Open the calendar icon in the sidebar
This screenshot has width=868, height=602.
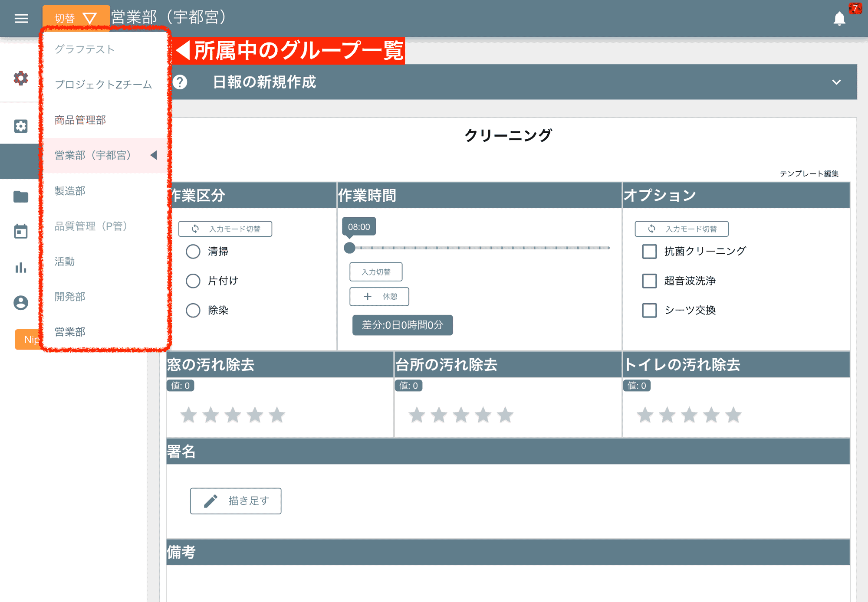(21, 232)
